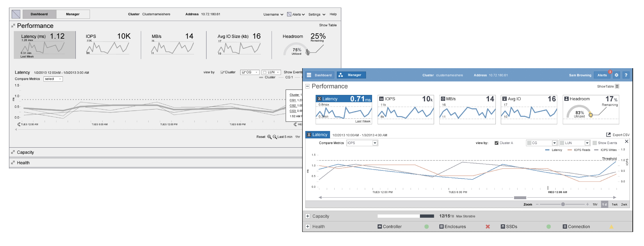Select the Headroom metric card icon
The height and width of the screenshot is (246, 644).
click(567, 99)
